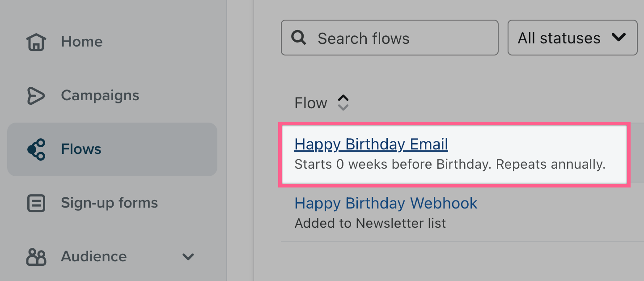Expand the Audience section chevron

188,257
